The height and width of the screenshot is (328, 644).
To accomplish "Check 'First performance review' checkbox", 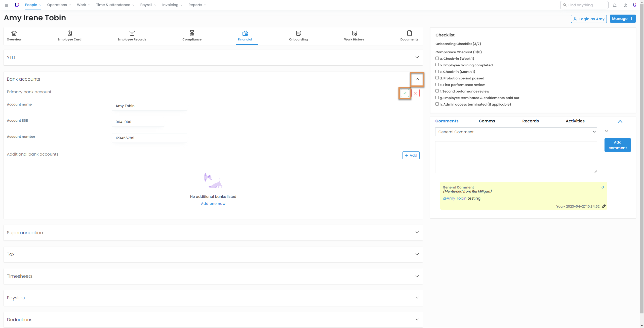I will (437, 84).
